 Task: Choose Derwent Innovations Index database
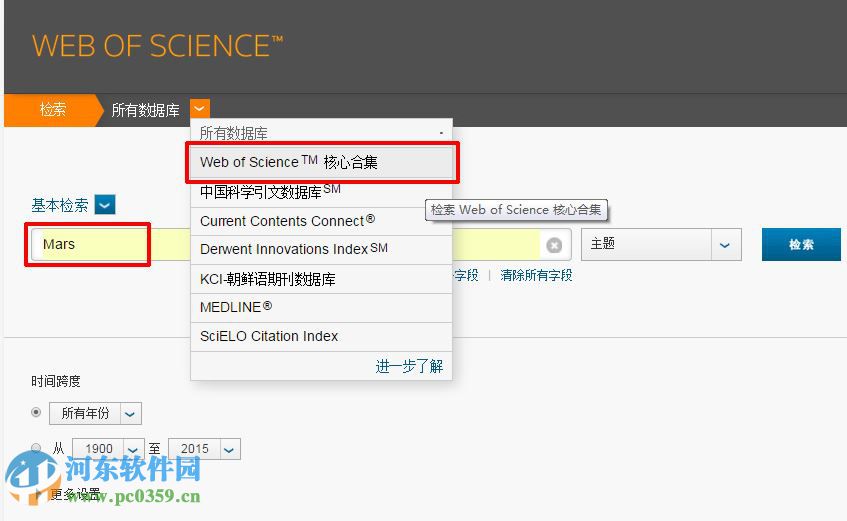point(321,249)
